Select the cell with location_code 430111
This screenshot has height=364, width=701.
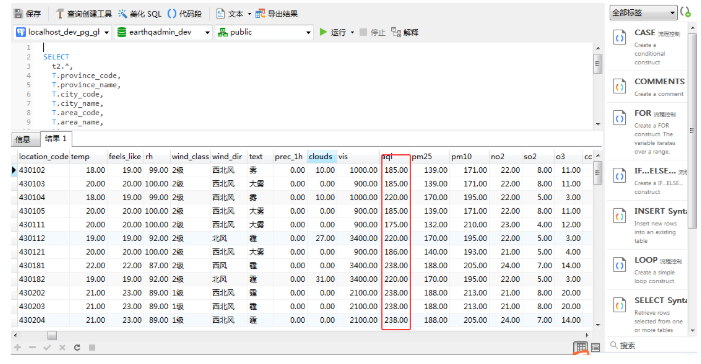43,225
